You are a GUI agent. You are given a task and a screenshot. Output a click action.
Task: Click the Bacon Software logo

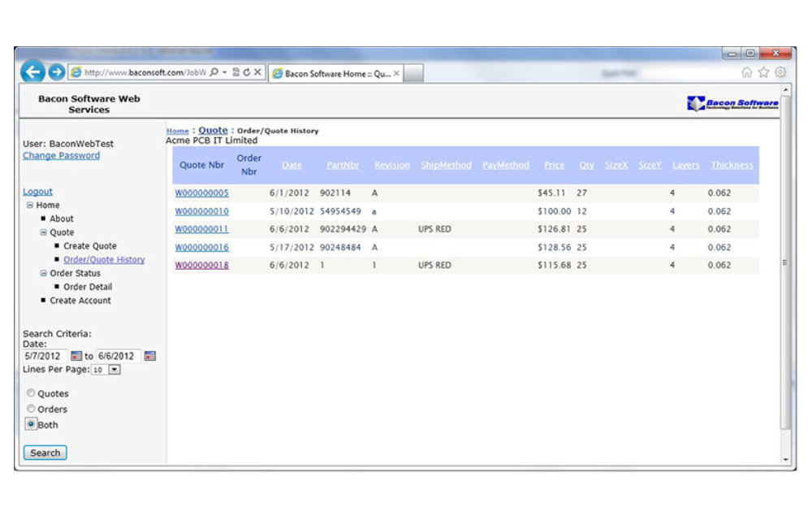732,103
